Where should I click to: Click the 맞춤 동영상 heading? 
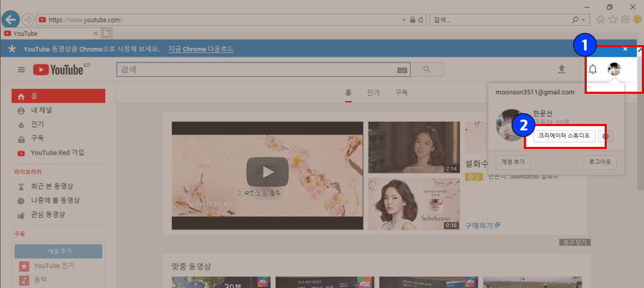[191, 267]
